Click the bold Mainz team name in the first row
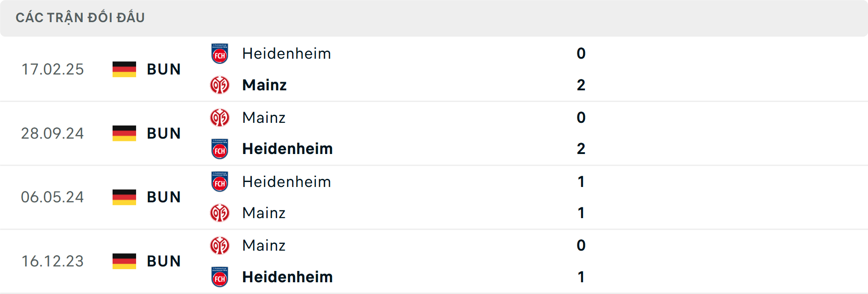868x294 pixels. click(x=264, y=85)
